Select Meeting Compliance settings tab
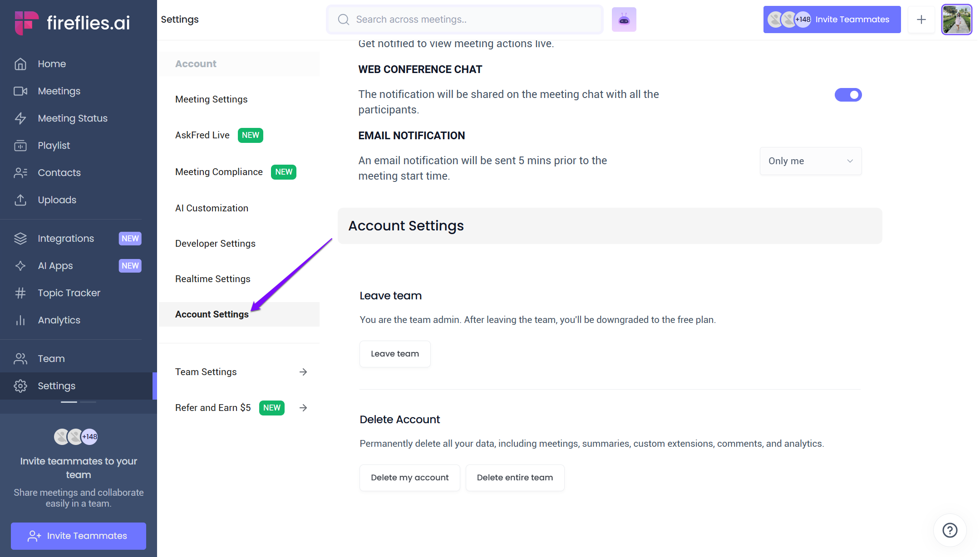Screen dimensions: 980x557 click(x=219, y=172)
